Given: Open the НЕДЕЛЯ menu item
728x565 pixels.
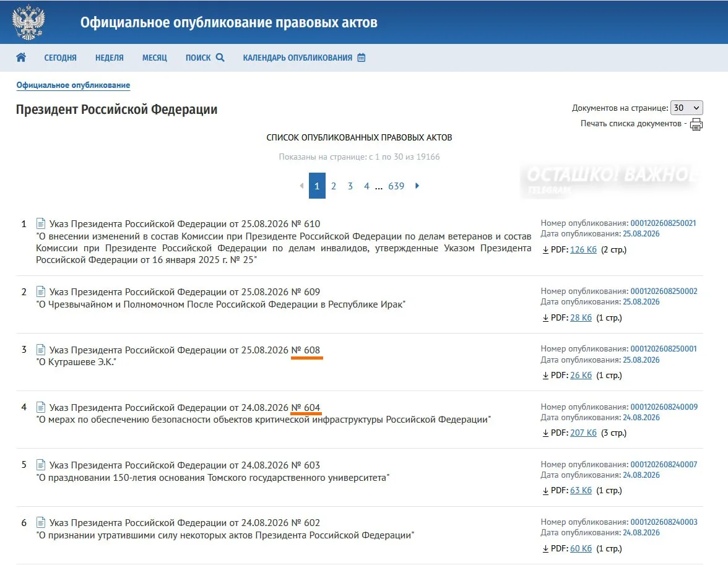Looking at the screenshot, I should coord(110,58).
